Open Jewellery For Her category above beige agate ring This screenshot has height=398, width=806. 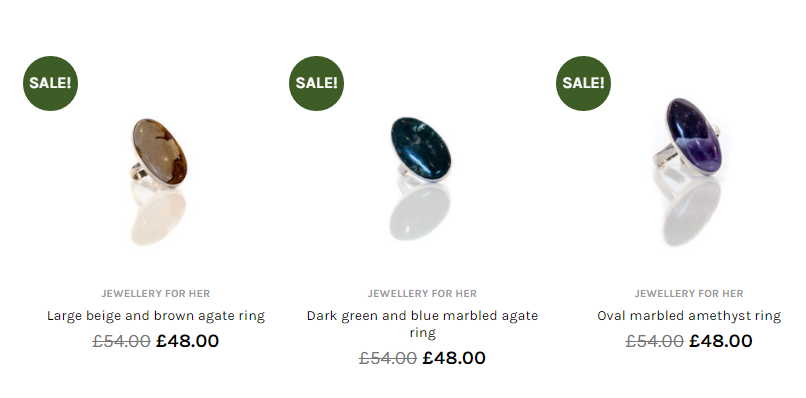click(156, 294)
